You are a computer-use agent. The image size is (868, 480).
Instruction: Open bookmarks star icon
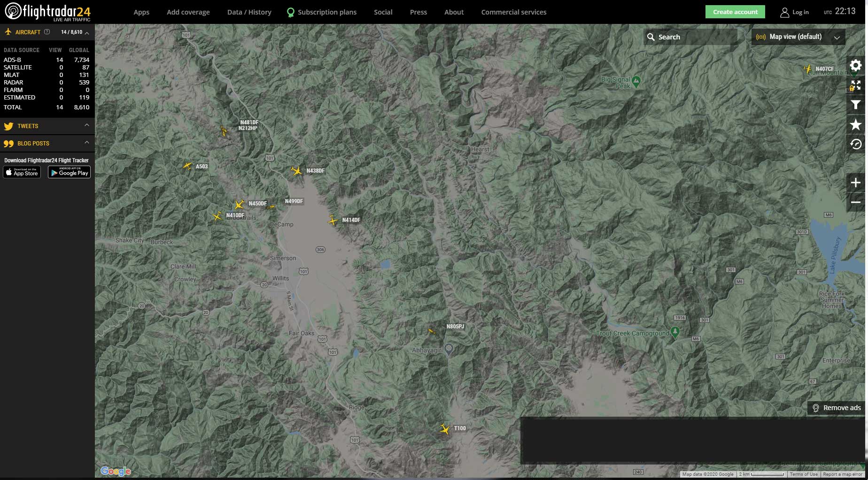tap(856, 125)
